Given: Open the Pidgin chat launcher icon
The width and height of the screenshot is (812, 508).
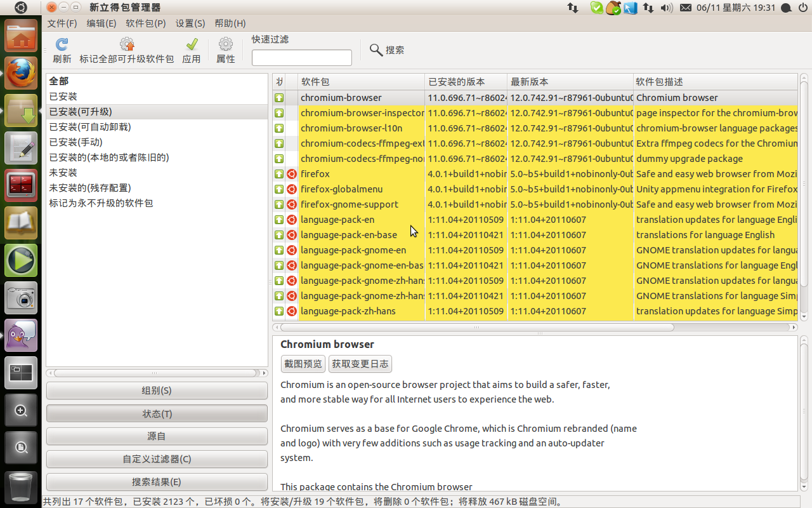Looking at the screenshot, I should coord(21,335).
